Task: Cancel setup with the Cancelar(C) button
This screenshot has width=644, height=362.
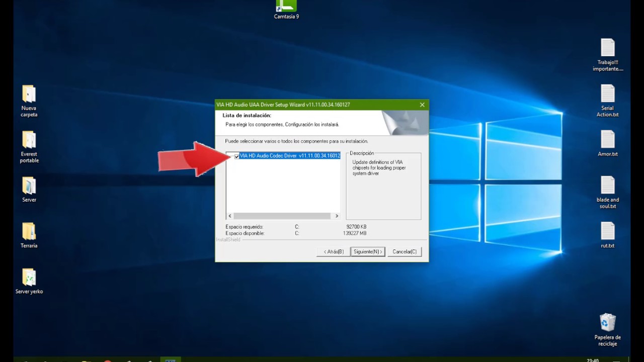Action: tap(405, 251)
